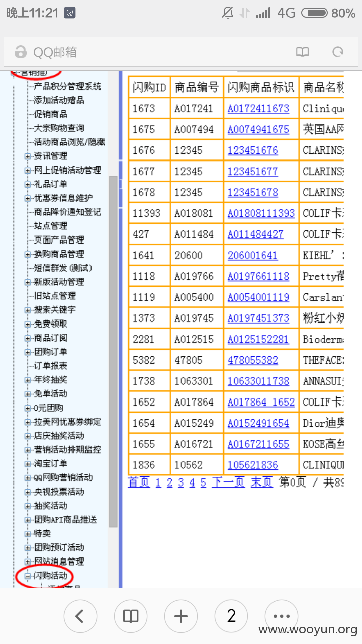
Task: Tap the muted bell icon in status bar
Action: tap(227, 13)
